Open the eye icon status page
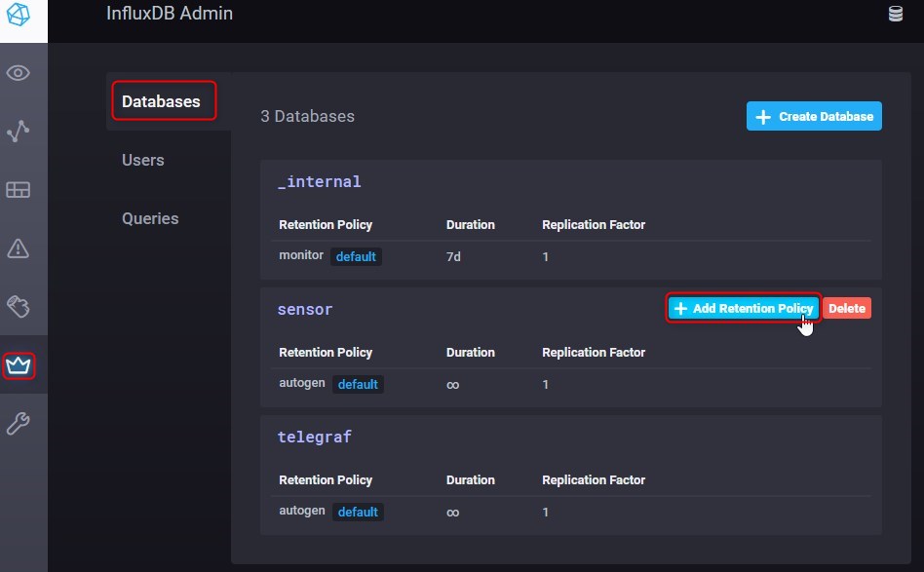This screenshot has width=924, height=572. pos(19,73)
